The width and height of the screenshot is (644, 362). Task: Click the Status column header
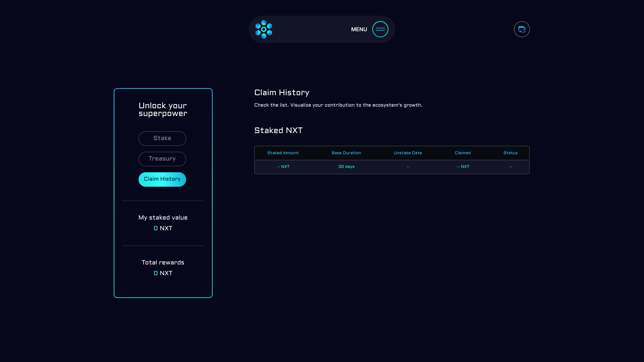[x=510, y=153]
